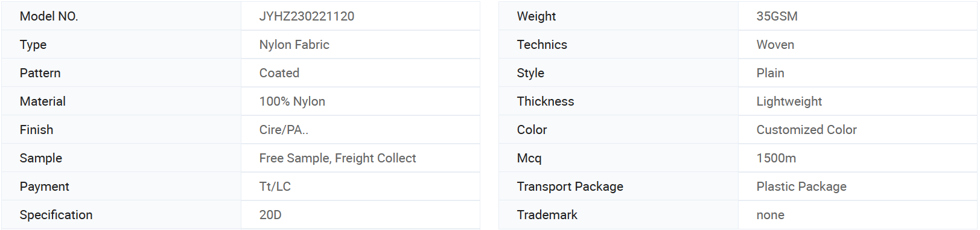Image resolution: width=980 pixels, height=230 pixels.
Task: Select the Nylon Fabric type value
Action: (x=294, y=45)
